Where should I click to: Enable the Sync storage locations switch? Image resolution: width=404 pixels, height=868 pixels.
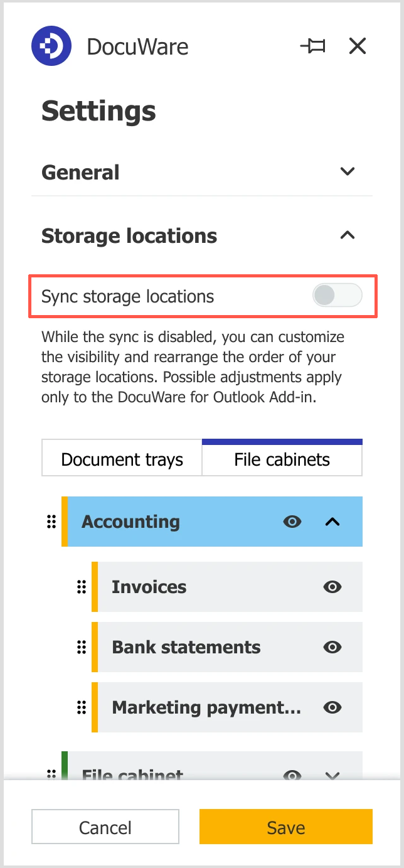click(x=337, y=295)
